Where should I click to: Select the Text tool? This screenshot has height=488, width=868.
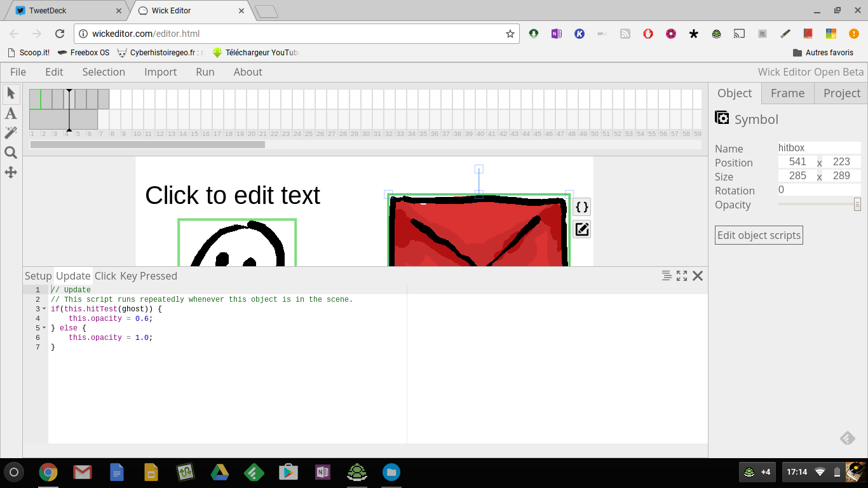tap(11, 114)
